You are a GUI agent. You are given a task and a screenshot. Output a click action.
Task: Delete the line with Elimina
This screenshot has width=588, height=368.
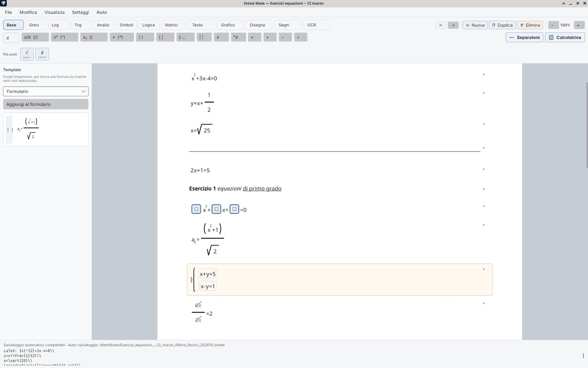pyautogui.click(x=530, y=25)
